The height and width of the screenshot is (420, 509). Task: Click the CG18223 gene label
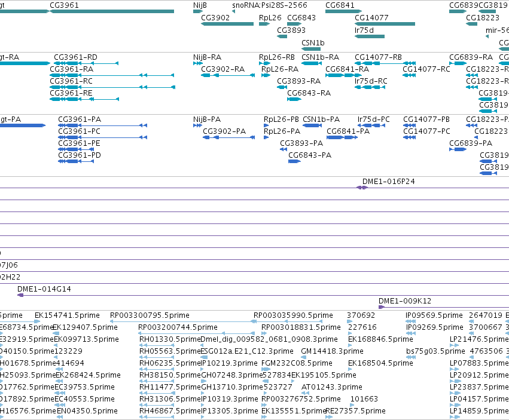tap(483, 18)
